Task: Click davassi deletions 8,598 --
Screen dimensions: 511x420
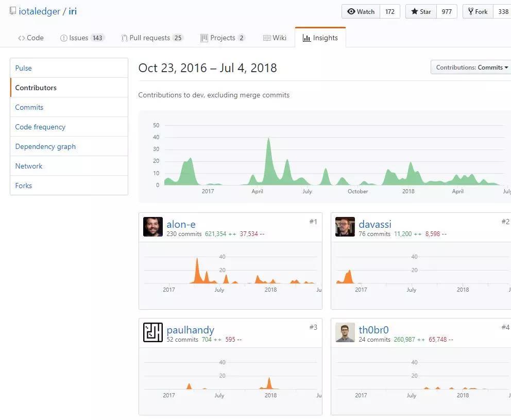Action: [436, 234]
